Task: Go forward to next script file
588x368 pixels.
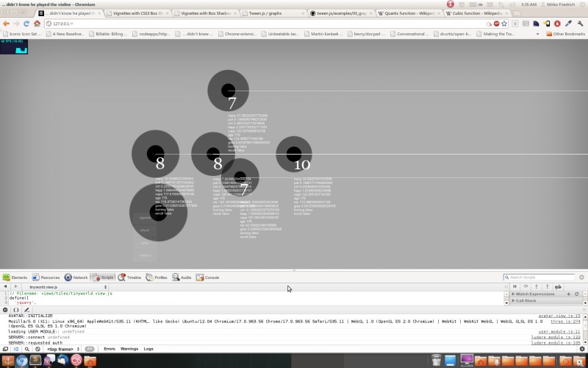Action: (x=15, y=287)
